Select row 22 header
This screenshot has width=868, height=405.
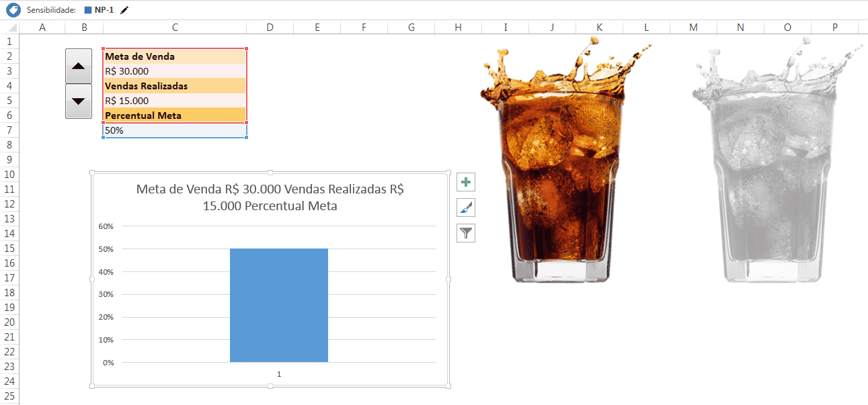pyautogui.click(x=9, y=352)
